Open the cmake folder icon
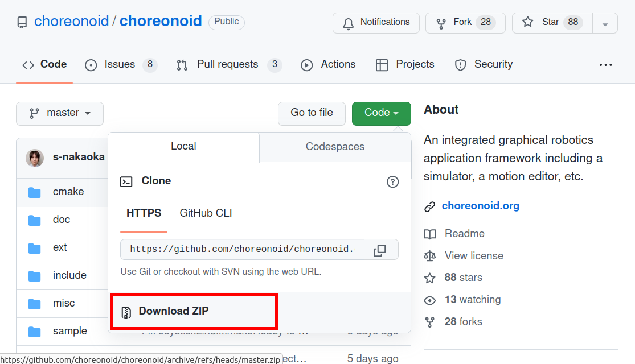This screenshot has height=364, width=635. click(x=35, y=192)
